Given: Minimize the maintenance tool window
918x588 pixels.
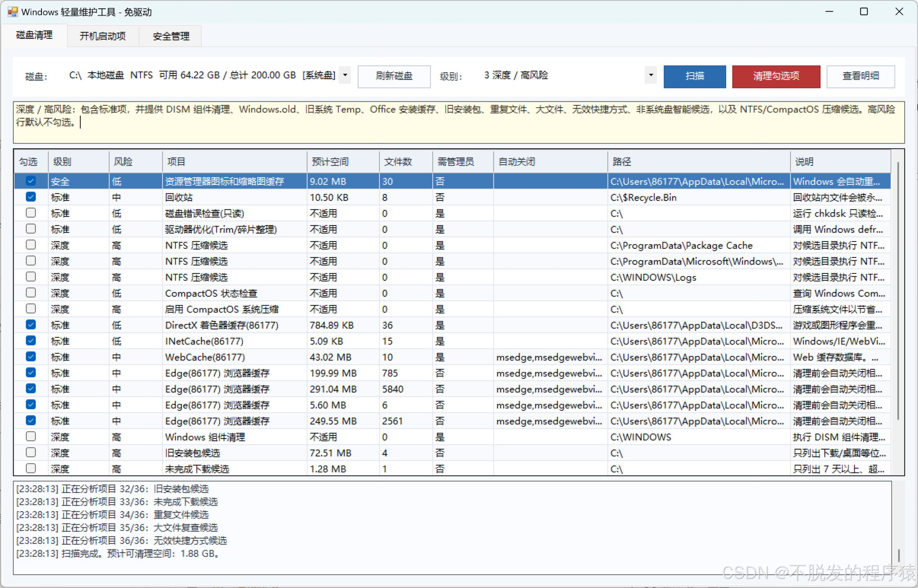Looking at the screenshot, I should (x=829, y=12).
